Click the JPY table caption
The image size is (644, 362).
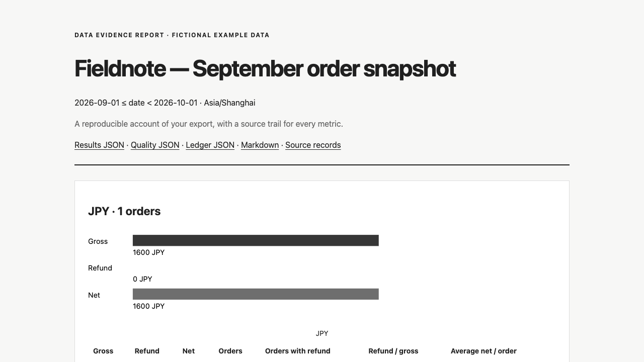pos(322,333)
